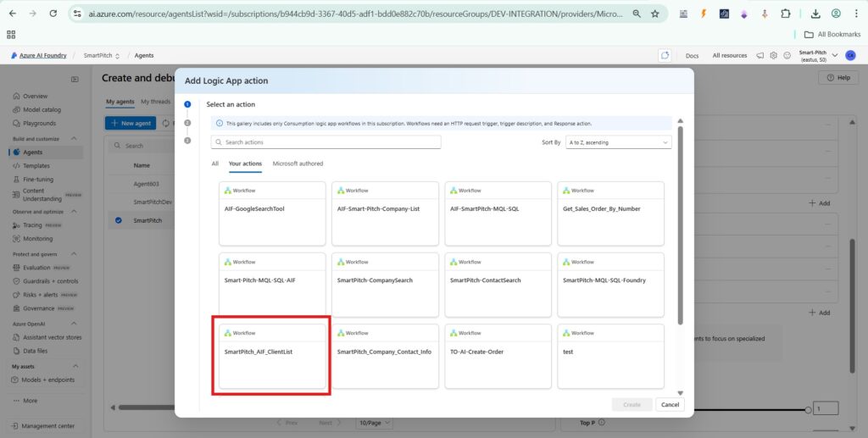Select the SmartPitch_AIF_ClientList workflow card

click(271, 356)
